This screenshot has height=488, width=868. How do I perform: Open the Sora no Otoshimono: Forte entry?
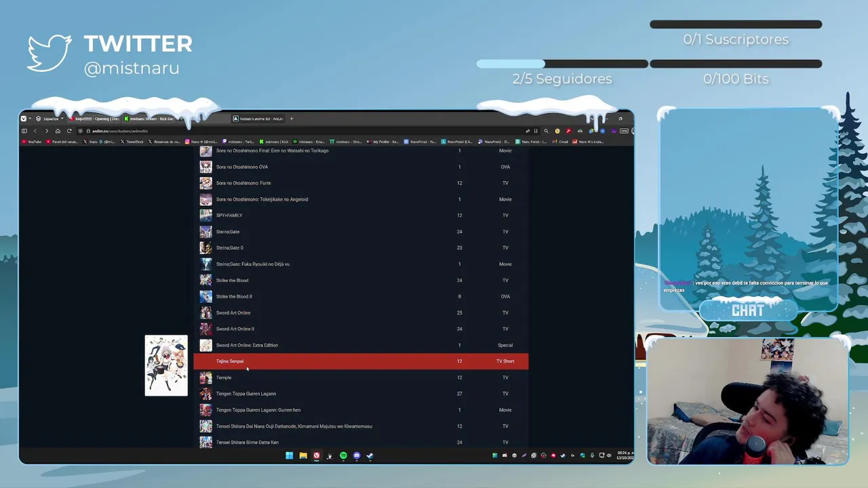243,183
